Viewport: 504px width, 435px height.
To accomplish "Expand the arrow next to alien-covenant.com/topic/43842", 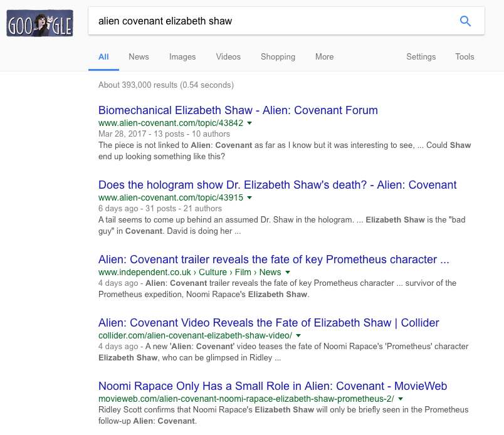I will (249, 123).
